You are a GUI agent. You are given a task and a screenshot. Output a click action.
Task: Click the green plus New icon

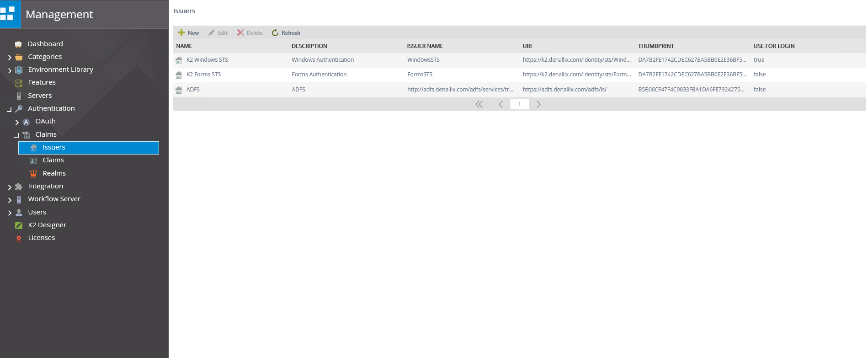pos(181,32)
